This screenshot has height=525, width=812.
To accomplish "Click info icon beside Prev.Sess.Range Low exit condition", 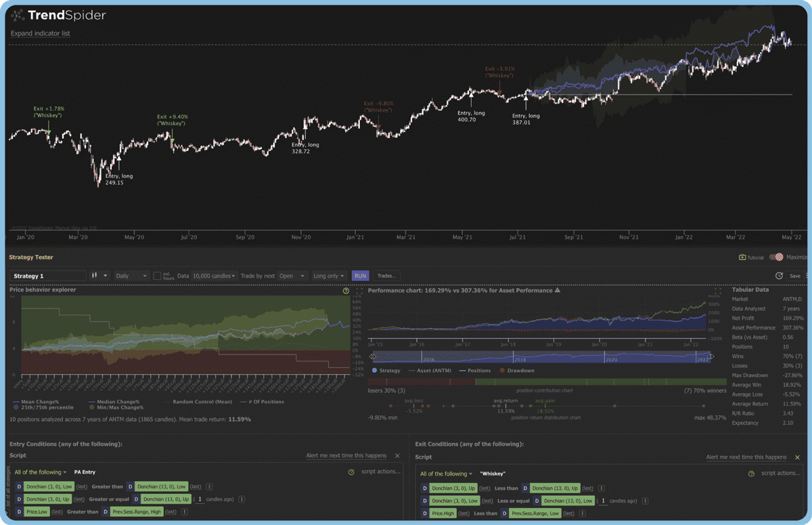I will click(581, 513).
